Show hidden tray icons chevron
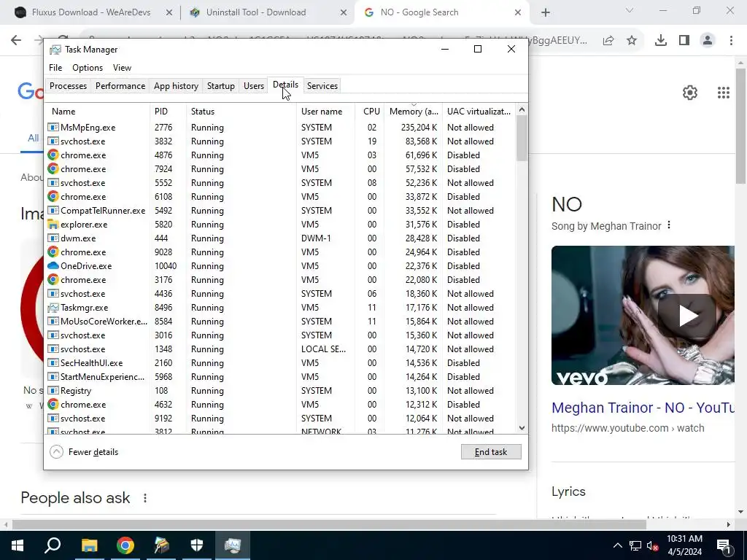Image resolution: width=747 pixels, height=560 pixels. [x=617, y=545]
